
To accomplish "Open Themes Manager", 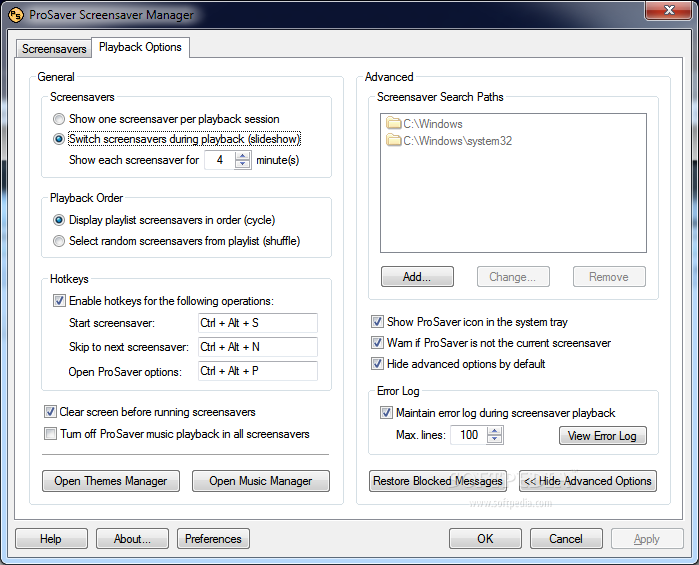I will point(111,481).
